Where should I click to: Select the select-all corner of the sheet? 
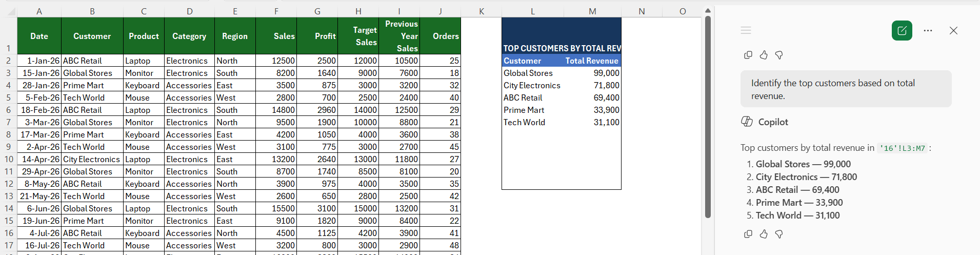(x=9, y=11)
